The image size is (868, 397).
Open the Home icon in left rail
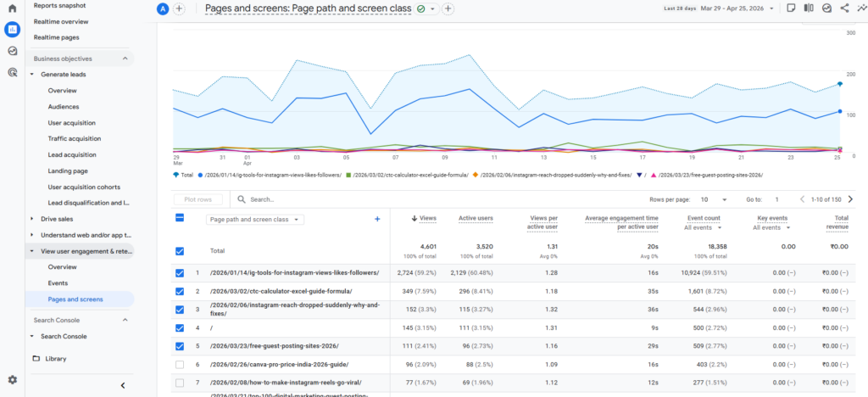(12, 8)
